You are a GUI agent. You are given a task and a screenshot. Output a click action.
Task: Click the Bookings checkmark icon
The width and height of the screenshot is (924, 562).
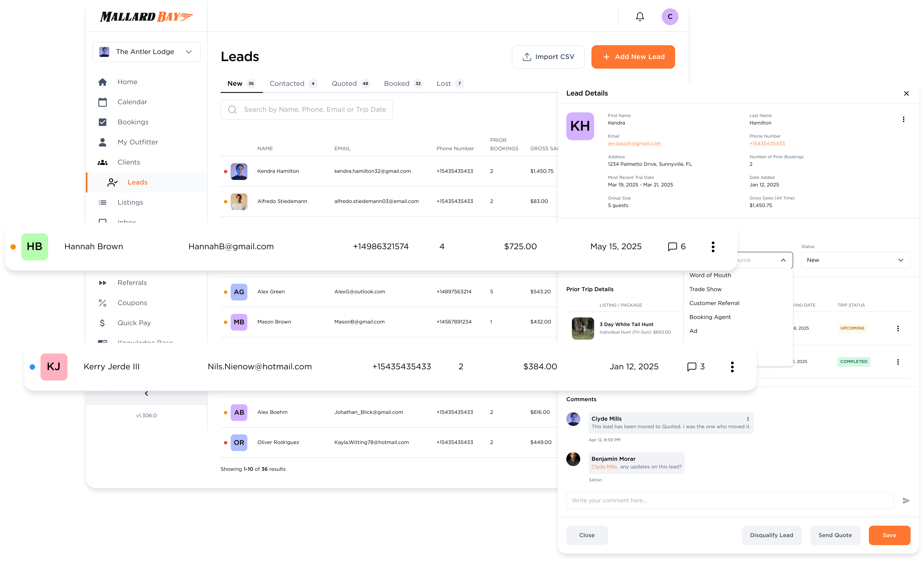tap(102, 122)
